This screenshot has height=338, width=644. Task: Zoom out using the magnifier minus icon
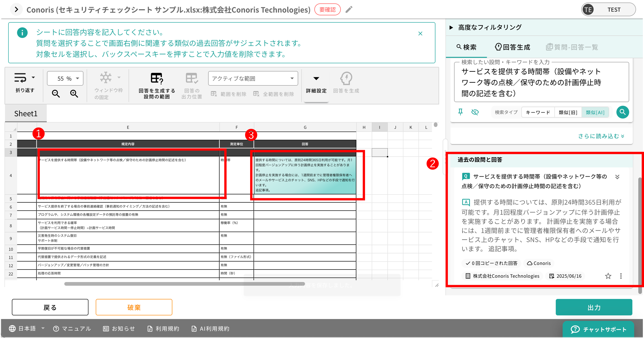coord(56,94)
